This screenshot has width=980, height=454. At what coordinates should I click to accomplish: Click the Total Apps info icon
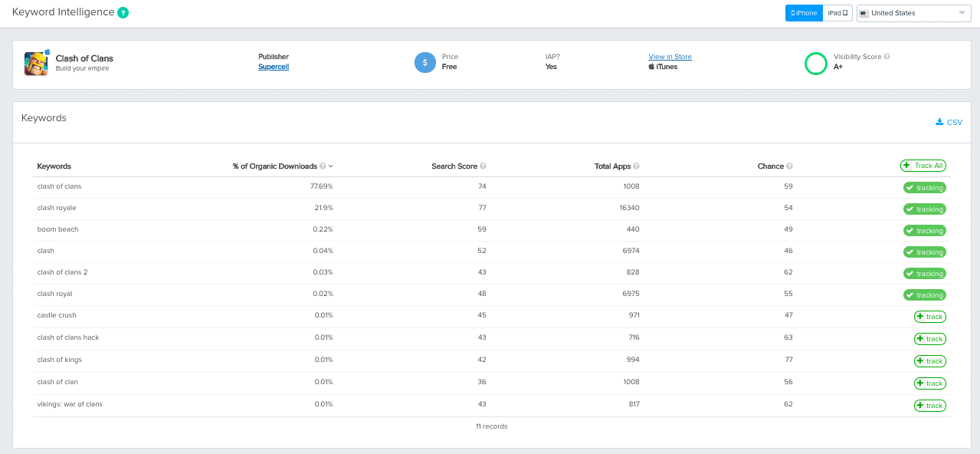click(x=637, y=166)
